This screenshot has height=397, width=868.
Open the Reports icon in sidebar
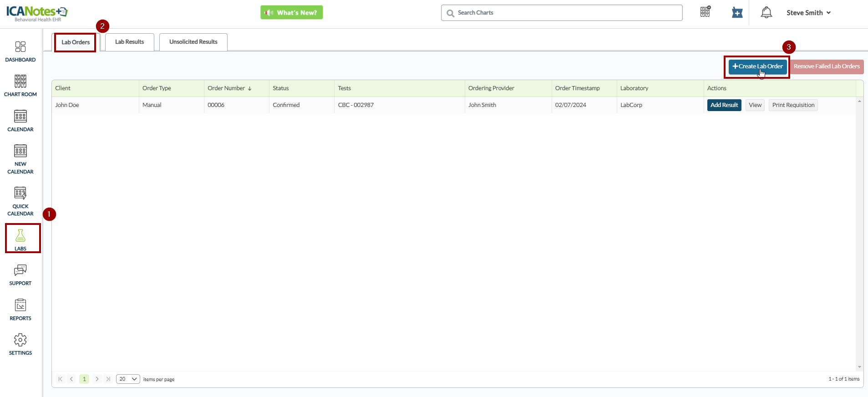20,305
